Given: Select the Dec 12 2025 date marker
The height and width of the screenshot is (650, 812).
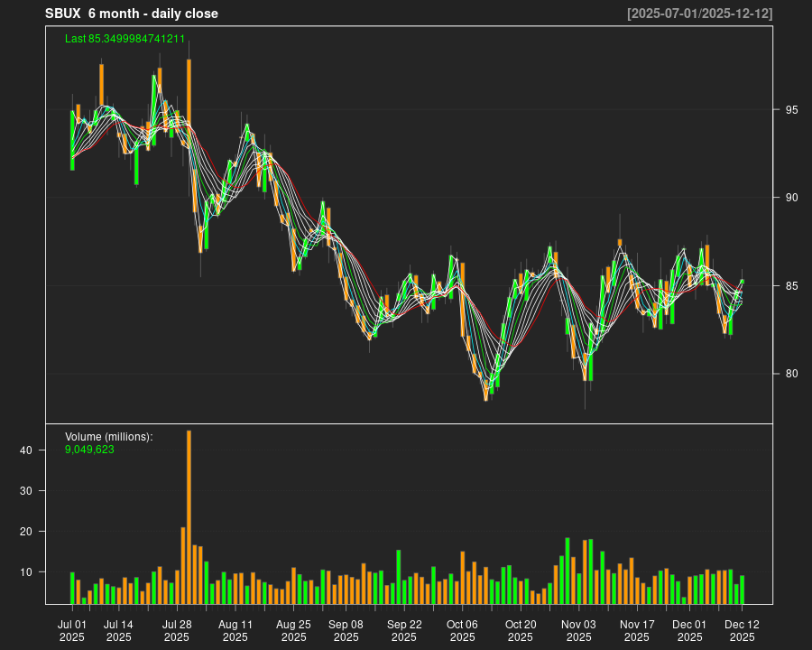Looking at the screenshot, I should [742, 630].
